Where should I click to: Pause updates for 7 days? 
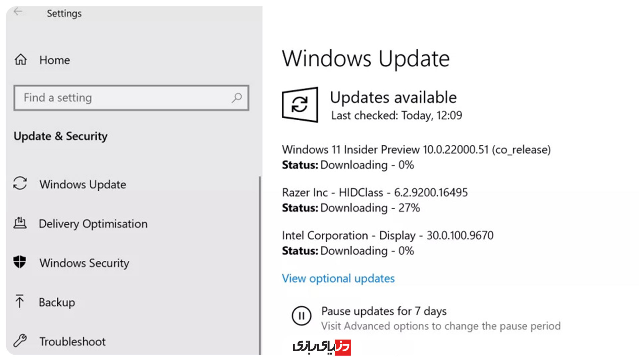tap(384, 311)
